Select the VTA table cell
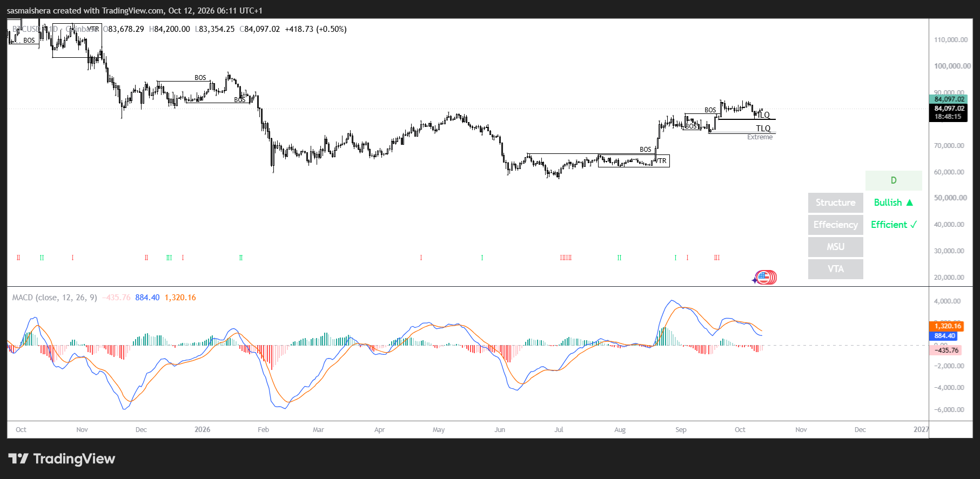Image resolution: width=980 pixels, height=479 pixels. click(x=835, y=269)
